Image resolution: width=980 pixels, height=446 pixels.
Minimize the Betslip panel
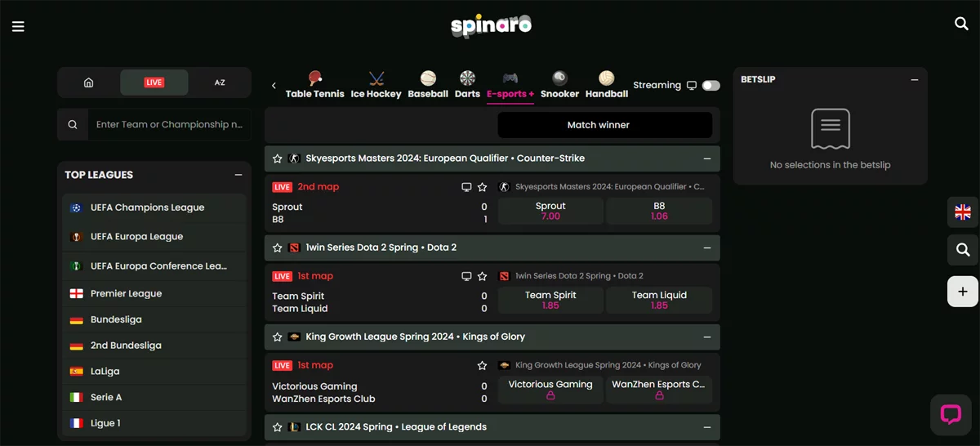click(x=915, y=80)
